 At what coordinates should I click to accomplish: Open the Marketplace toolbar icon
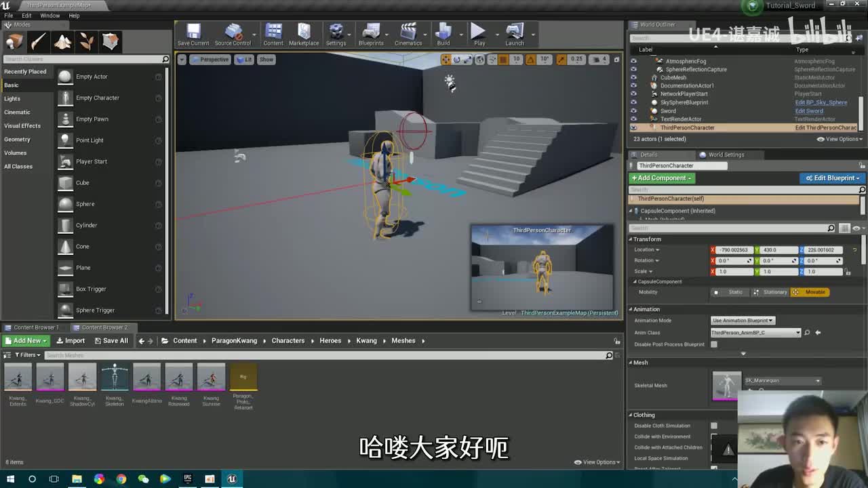click(x=304, y=35)
